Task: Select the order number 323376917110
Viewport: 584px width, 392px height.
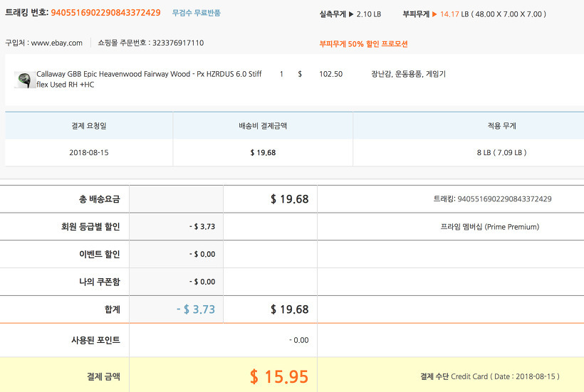Action: 177,43
